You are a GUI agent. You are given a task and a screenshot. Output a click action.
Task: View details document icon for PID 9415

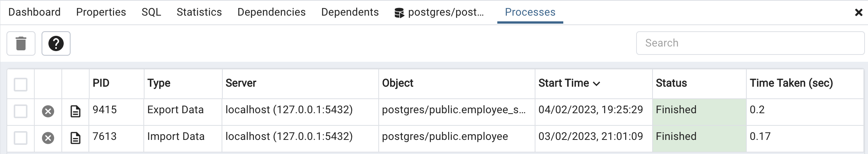[x=76, y=111]
